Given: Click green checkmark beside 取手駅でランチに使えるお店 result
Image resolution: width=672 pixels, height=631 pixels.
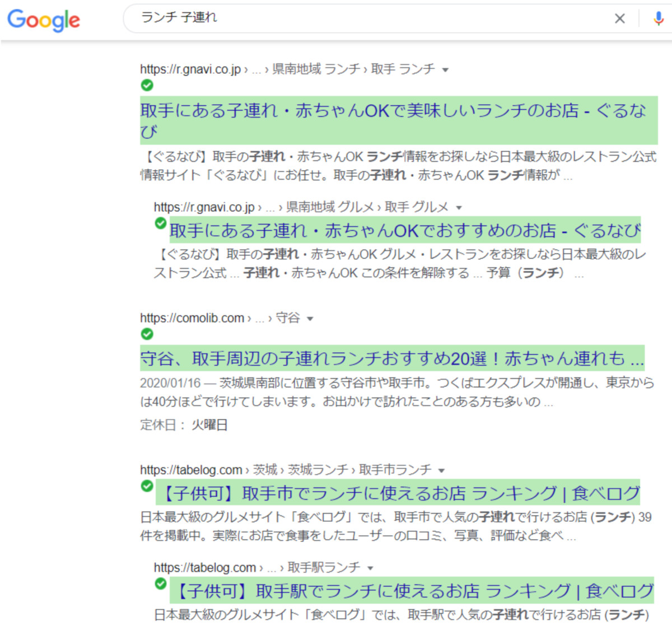Looking at the screenshot, I should [161, 583].
